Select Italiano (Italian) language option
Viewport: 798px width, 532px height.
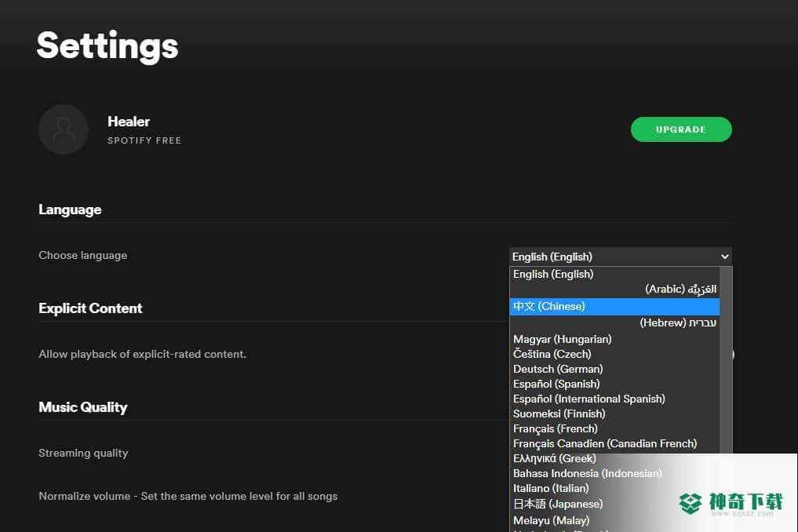614,488
